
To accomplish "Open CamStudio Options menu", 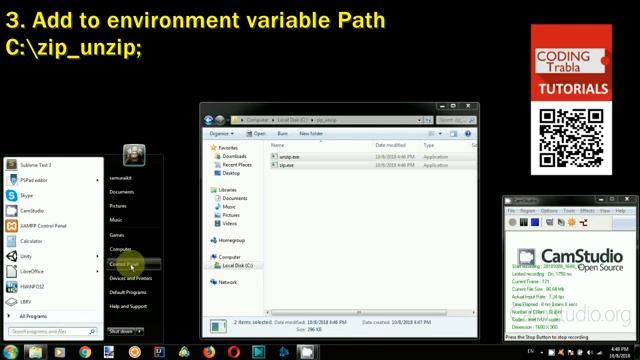I will tap(549, 211).
